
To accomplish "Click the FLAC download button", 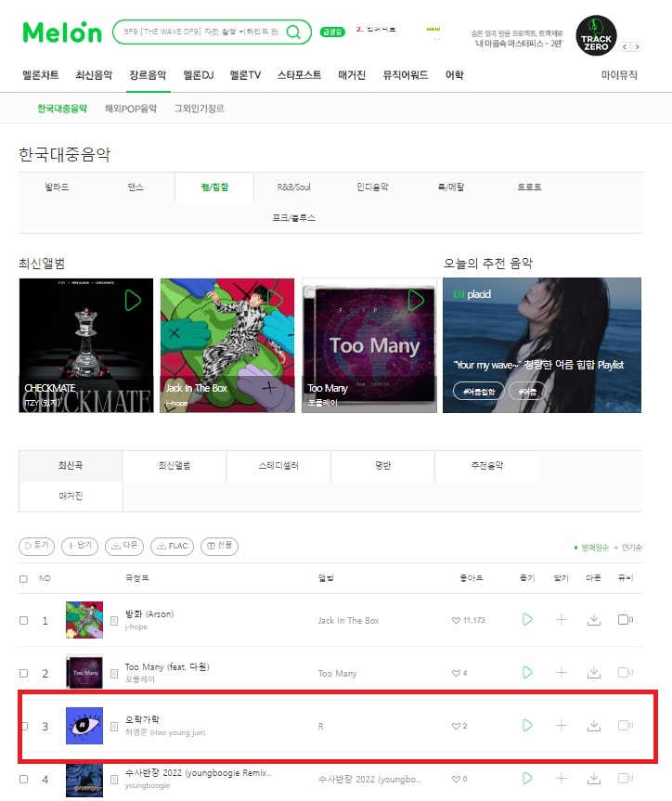I will (x=173, y=546).
